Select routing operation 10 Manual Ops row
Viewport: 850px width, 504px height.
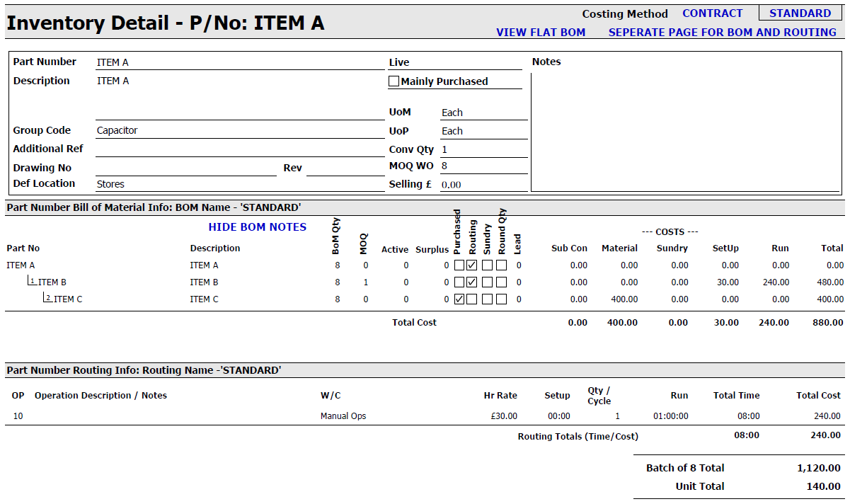[x=343, y=416]
